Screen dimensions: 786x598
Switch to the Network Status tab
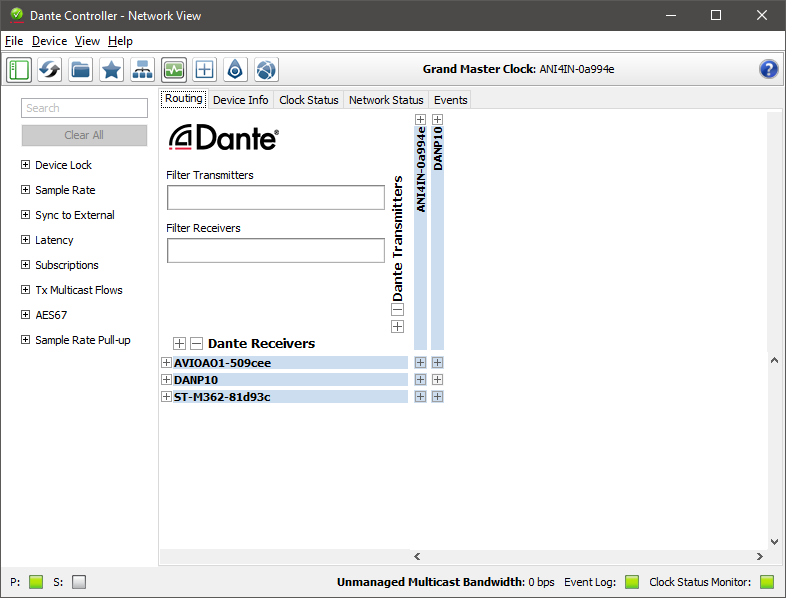[x=386, y=100]
